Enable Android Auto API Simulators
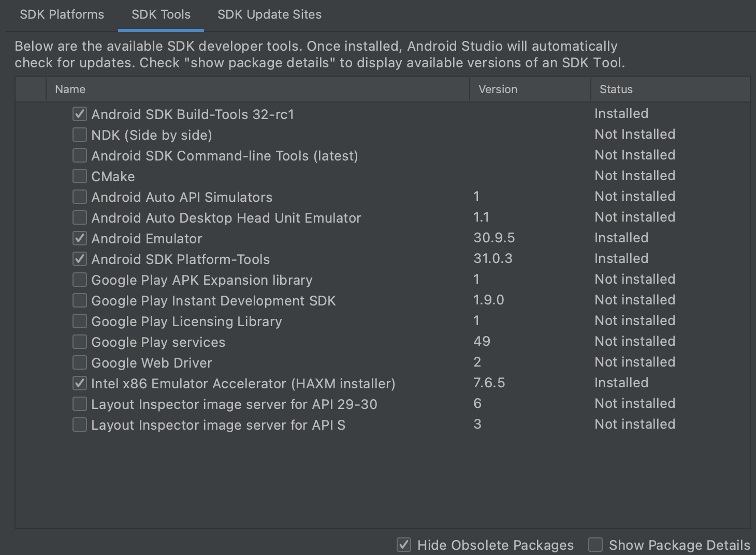Image resolution: width=756 pixels, height=555 pixels. (x=79, y=197)
